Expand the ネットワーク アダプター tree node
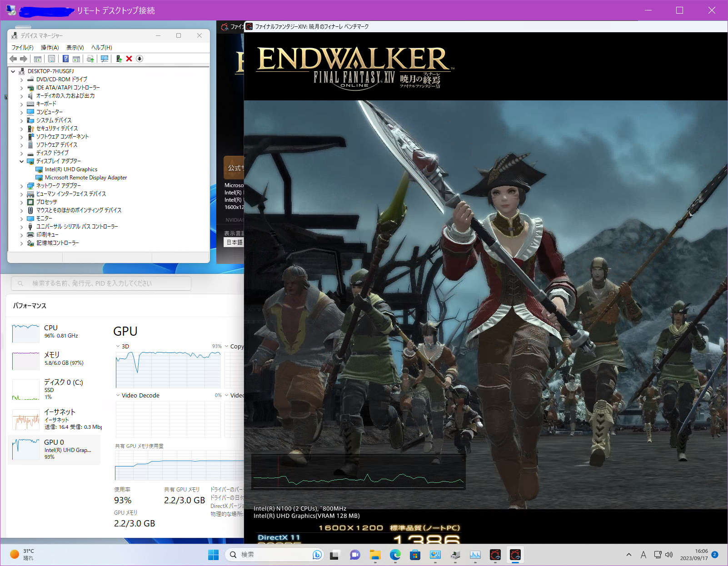This screenshot has height=566, width=728. (21, 186)
